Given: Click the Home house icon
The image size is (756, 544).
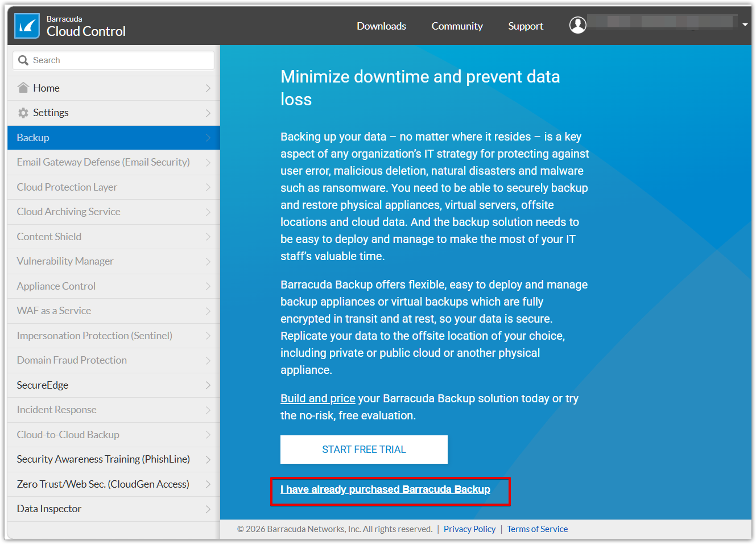Looking at the screenshot, I should [x=23, y=88].
